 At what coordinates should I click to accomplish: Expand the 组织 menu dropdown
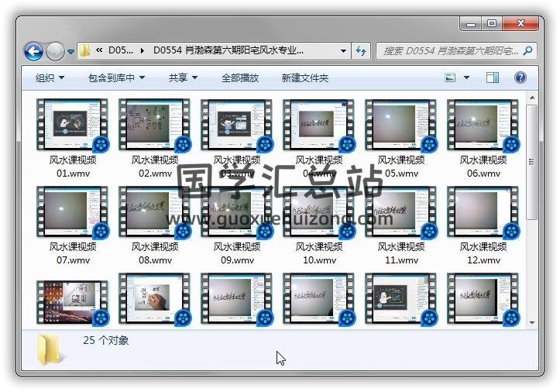pyautogui.click(x=50, y=78)
